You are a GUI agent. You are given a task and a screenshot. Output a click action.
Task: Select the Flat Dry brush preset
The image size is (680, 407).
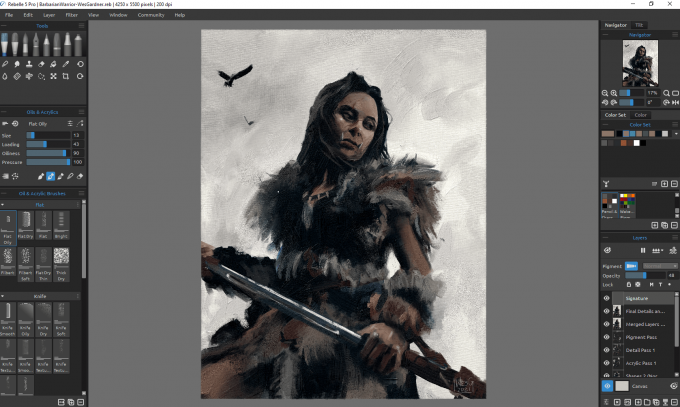(26, 225)
